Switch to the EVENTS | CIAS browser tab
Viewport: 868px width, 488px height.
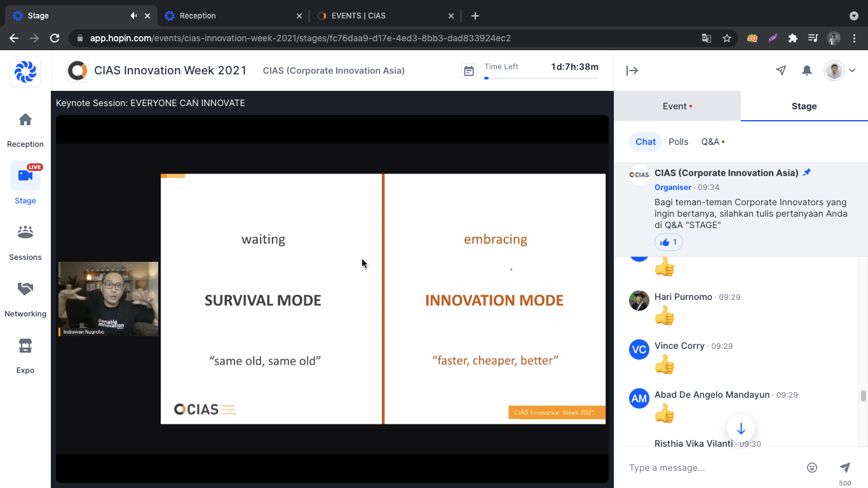coord(386,16)
